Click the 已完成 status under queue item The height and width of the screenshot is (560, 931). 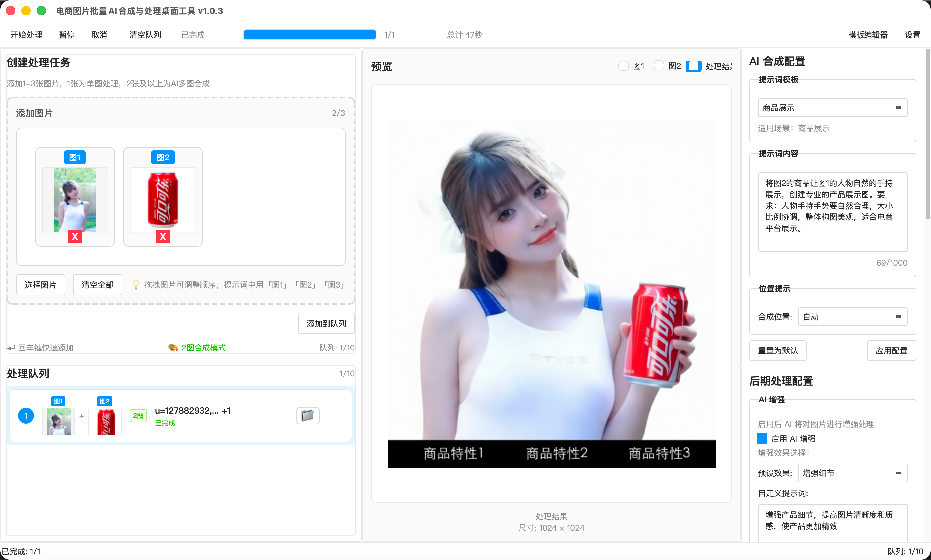pyautogui.click(x=165, y=423)
